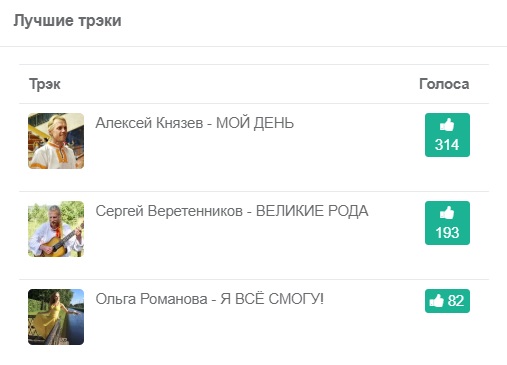Click the Лучшие трэки section heading
The image size is (507, 365).
67,21
